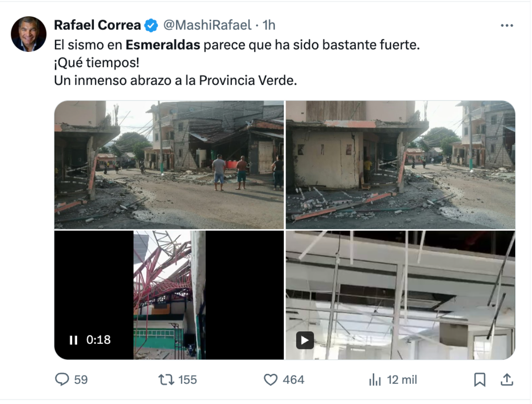This screenshot has width=532, height=404.
Task: Open view analytics bar chart icon
Action: [x=375, y=380]
